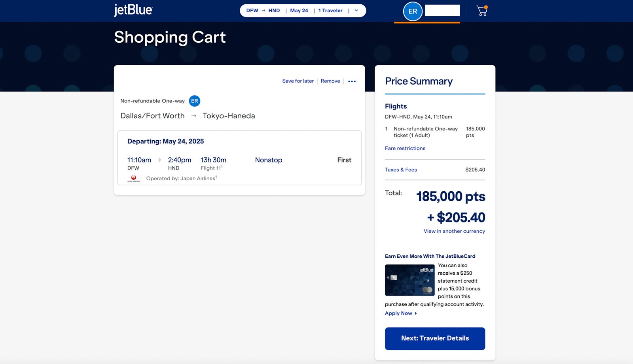Open Fare restrictions link
The image size is (633, 364).
pos(405,148)
